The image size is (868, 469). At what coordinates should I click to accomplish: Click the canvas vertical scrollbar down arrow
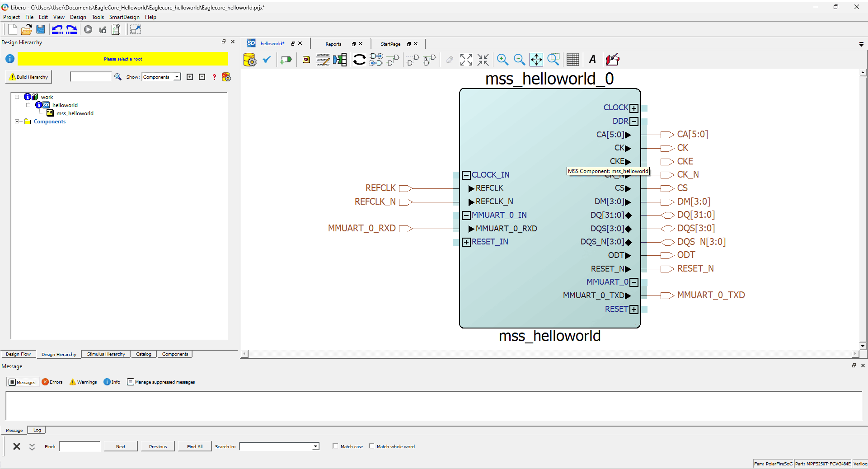click(863, 346)
